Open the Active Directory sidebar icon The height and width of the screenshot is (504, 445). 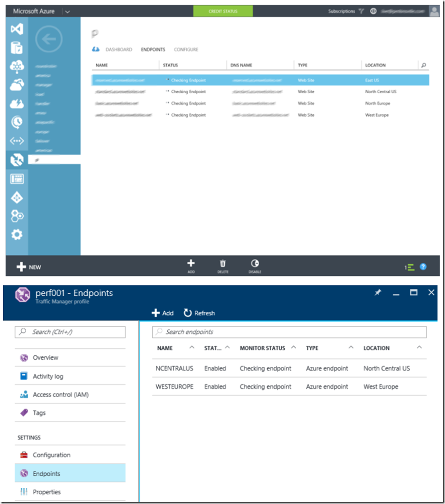[x=17, y=197]
